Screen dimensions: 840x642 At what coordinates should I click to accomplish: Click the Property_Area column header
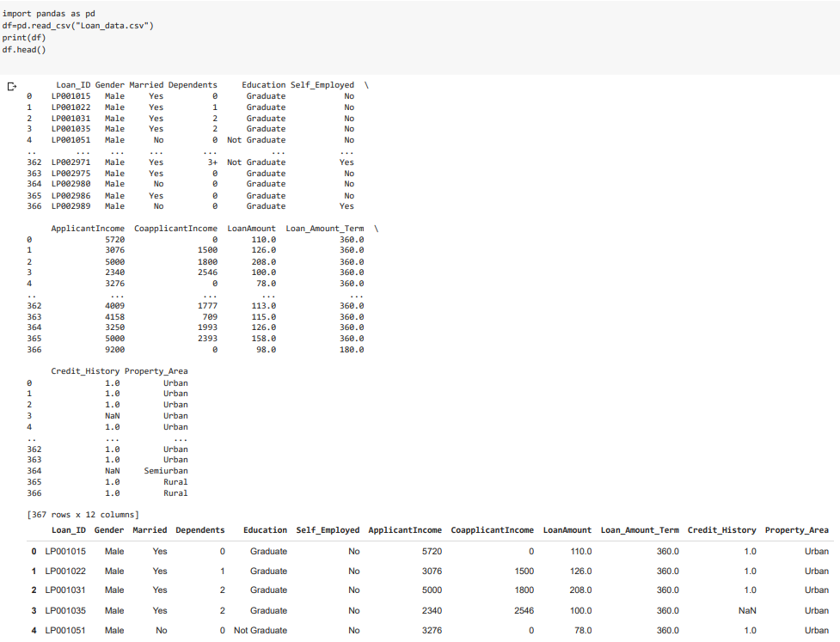[794, 529]
